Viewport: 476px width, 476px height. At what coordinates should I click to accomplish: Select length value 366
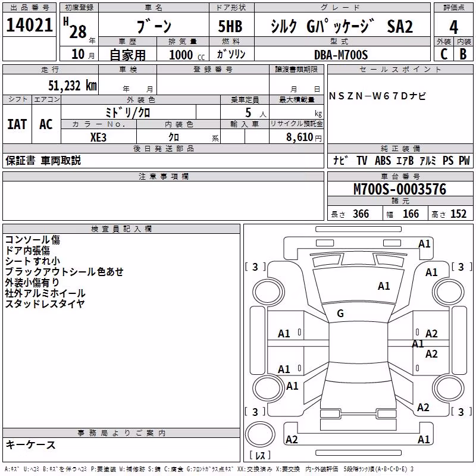tap(361, 214)
